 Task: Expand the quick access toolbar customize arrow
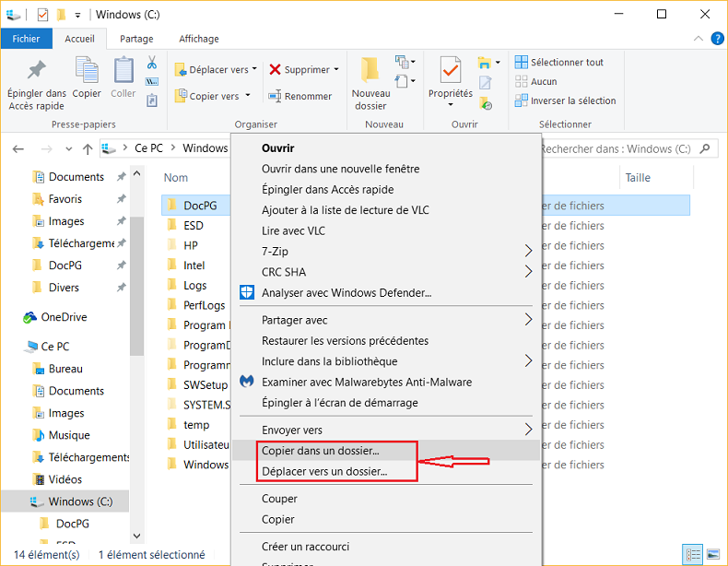coord(78,16)
